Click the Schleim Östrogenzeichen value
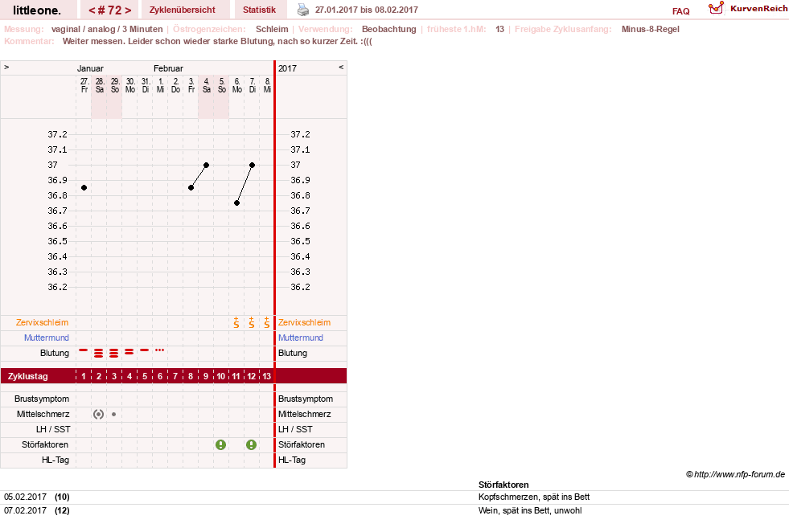Image resolution: width=789 pixels, height=532 pixels. [x=272, y=29]
